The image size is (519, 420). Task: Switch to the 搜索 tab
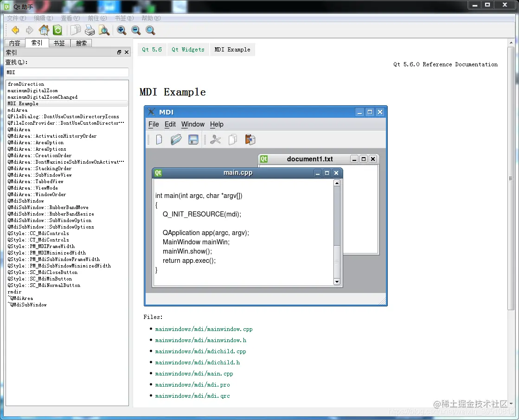[81, 43]
